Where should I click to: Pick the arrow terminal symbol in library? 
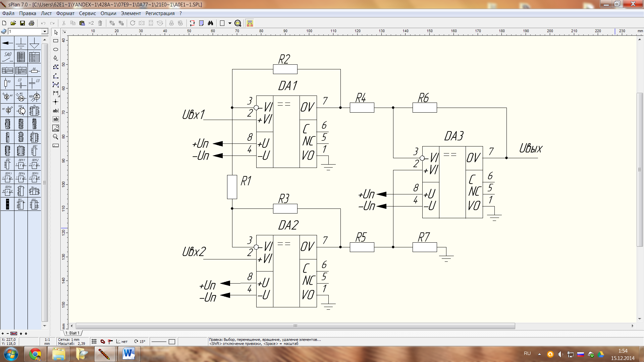7,43
